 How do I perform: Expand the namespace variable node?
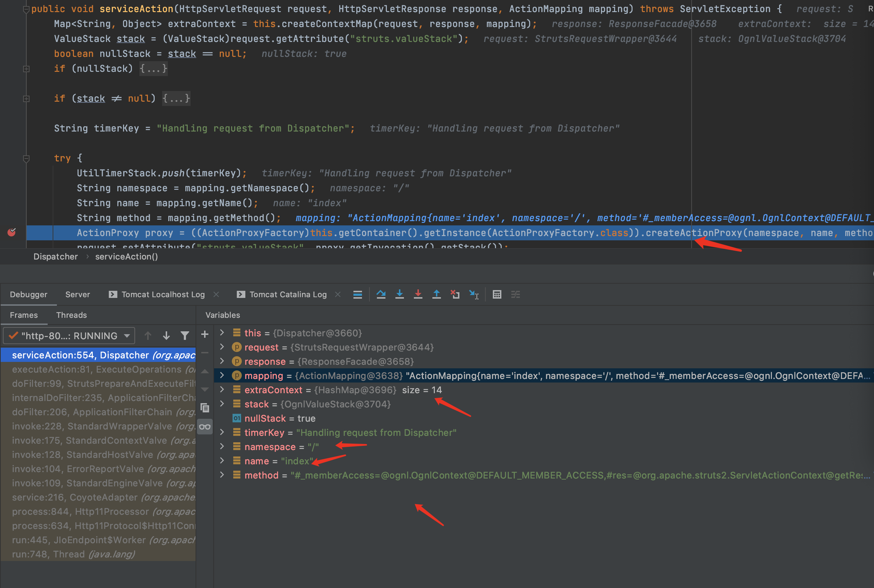(222, 447)
